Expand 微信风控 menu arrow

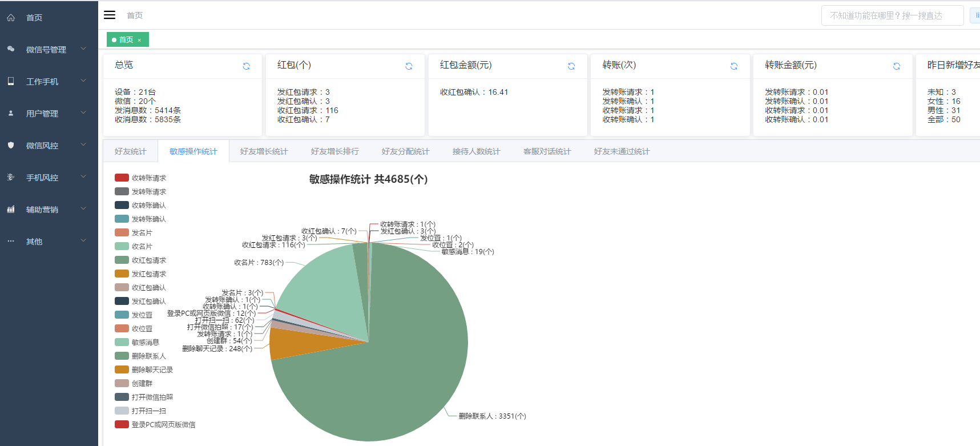tap(83, 144)
